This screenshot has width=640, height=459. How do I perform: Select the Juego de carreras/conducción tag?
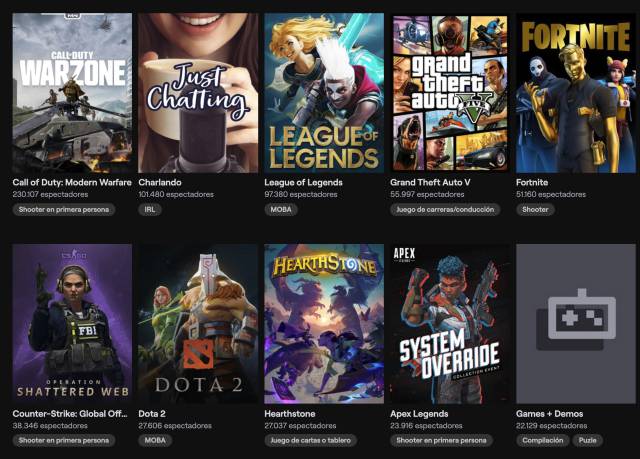coord(445,209)
